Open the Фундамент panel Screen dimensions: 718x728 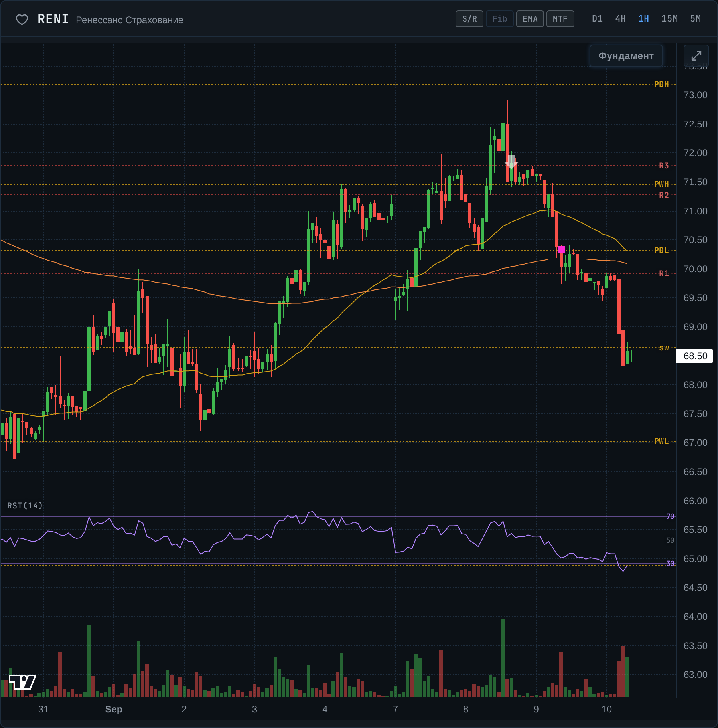pyautogui.click(x=626, y=56)
